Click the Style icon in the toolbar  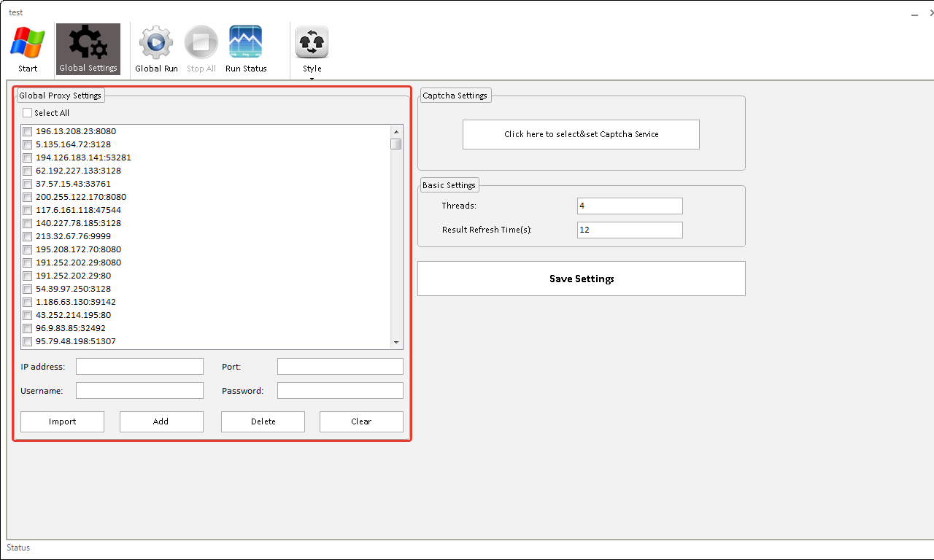tap(312, 44)
